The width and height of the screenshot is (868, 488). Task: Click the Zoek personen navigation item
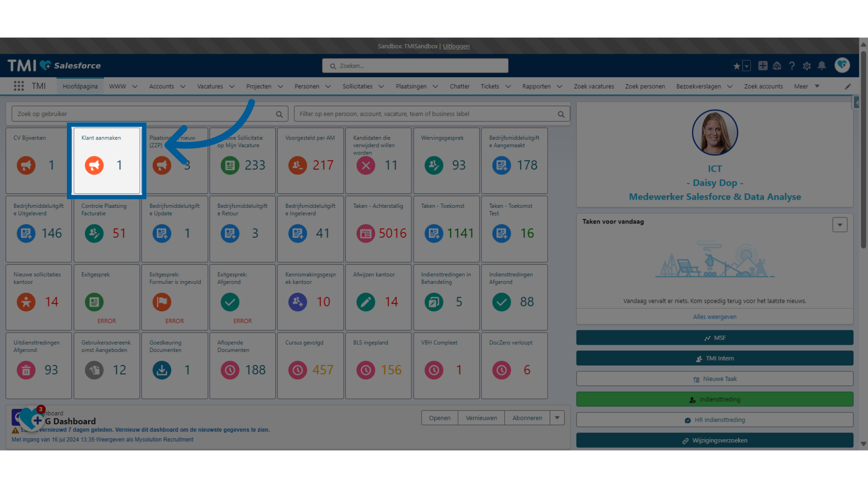tap(645, 86)
